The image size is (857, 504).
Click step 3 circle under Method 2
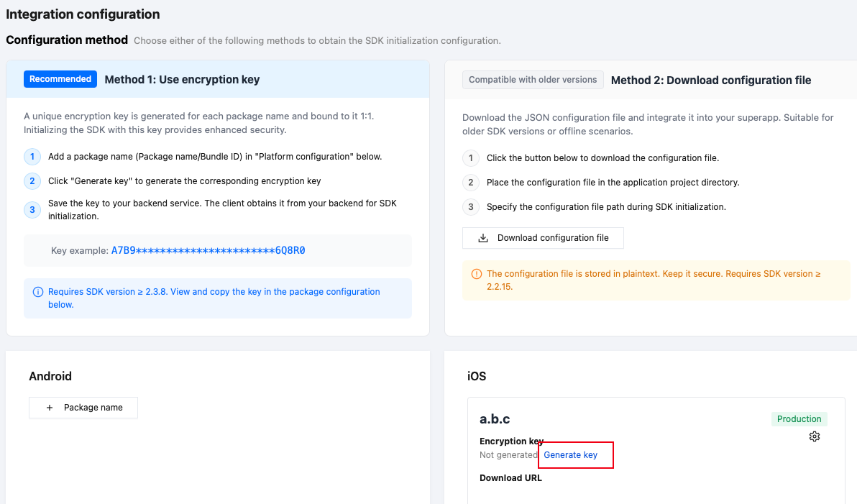pyautogui.click(x=471, y=207)
